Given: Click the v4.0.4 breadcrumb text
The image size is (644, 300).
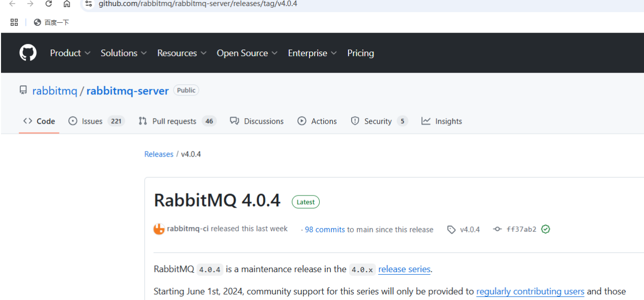Looking at the screenshot, I should pyautogui.click(x=191, y=154).
